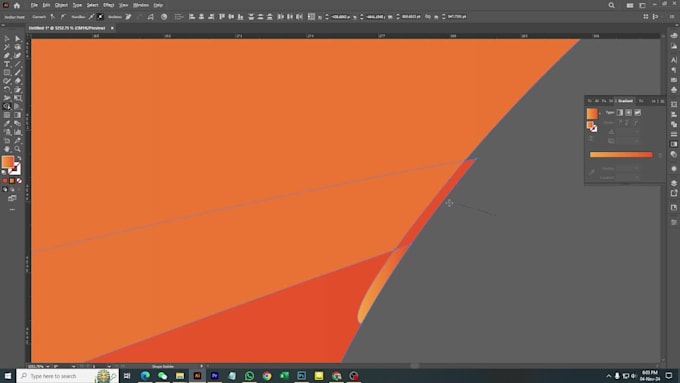Click the Fill color swatch in toolbar
Screen dimensions: 680x383
tap(8, 161)
